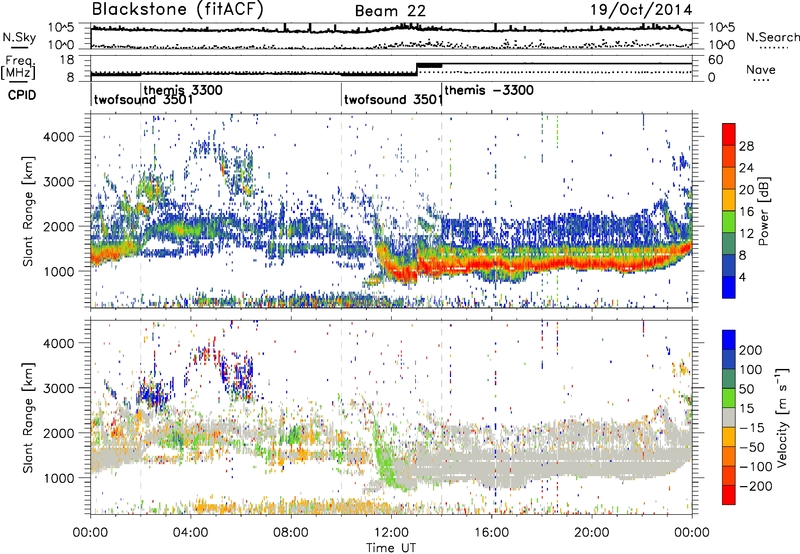Pick the light green Power colorbar segment near 12

[x=729, y=221]
